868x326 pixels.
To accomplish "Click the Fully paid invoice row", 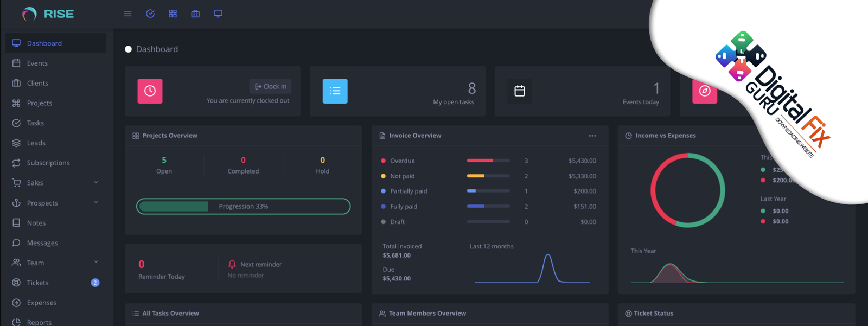I will 488,206.
